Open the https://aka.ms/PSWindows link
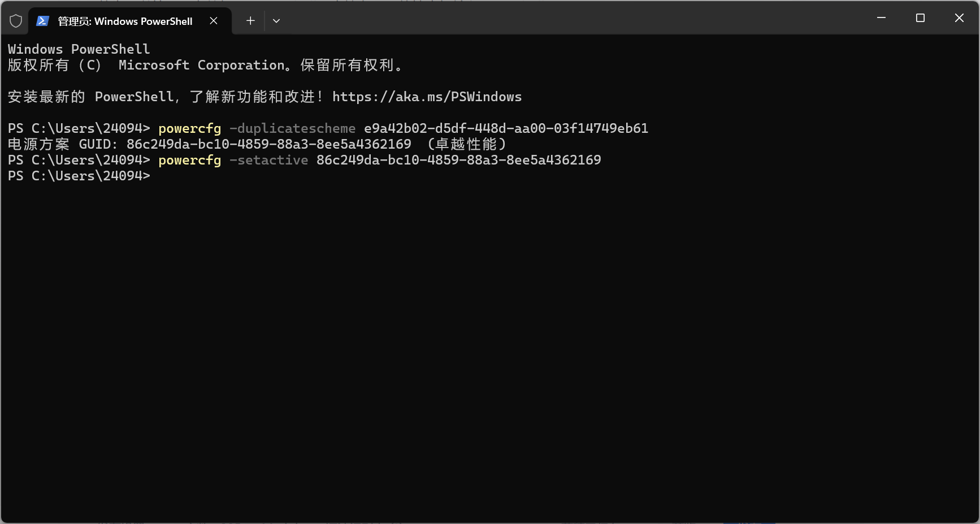The width and height of the screenshot is (980, 524). click(x=427, y=97)
